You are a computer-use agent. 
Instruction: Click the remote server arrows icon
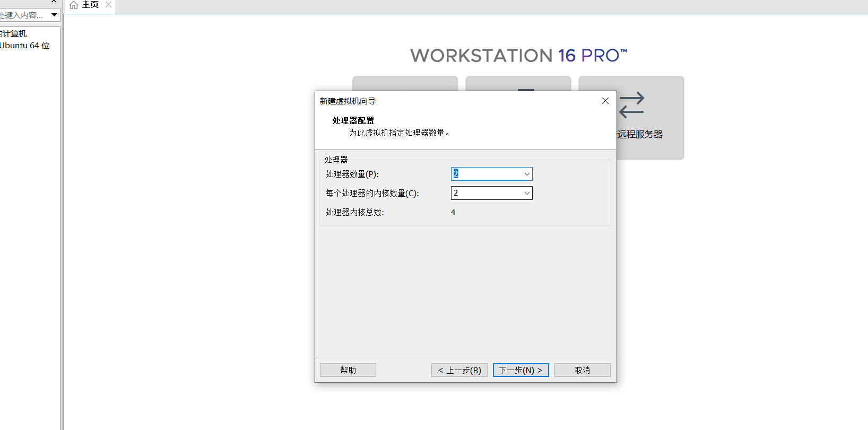pyautogui.click(x=631, y=105)
